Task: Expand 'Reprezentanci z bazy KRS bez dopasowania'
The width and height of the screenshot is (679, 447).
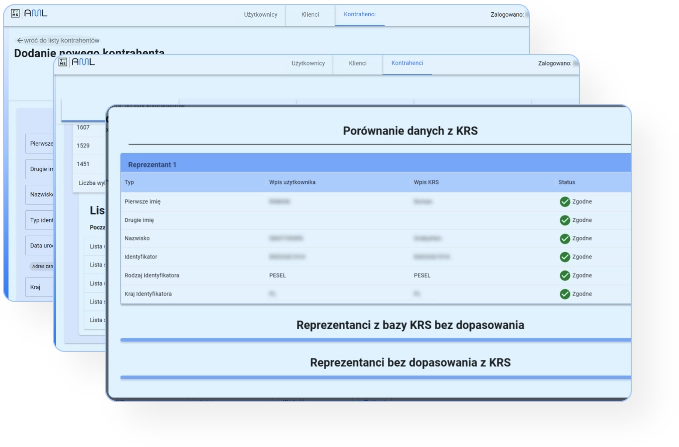Action: [x=410, y=325]
